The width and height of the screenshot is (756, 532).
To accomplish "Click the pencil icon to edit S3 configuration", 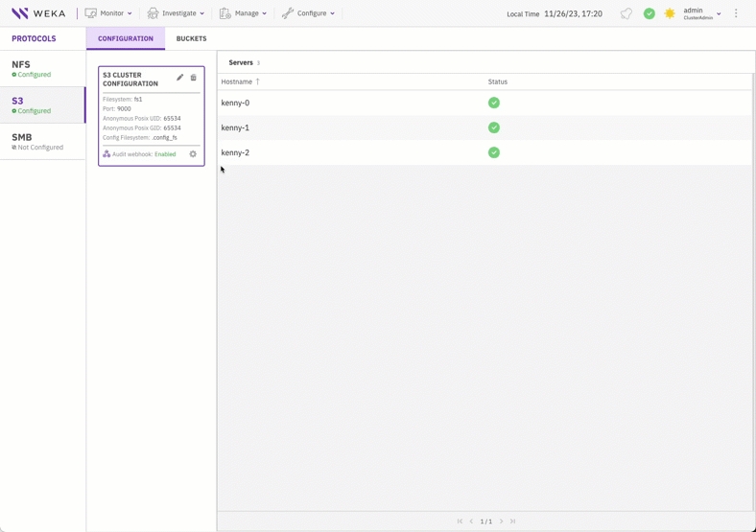I will 179,78.
